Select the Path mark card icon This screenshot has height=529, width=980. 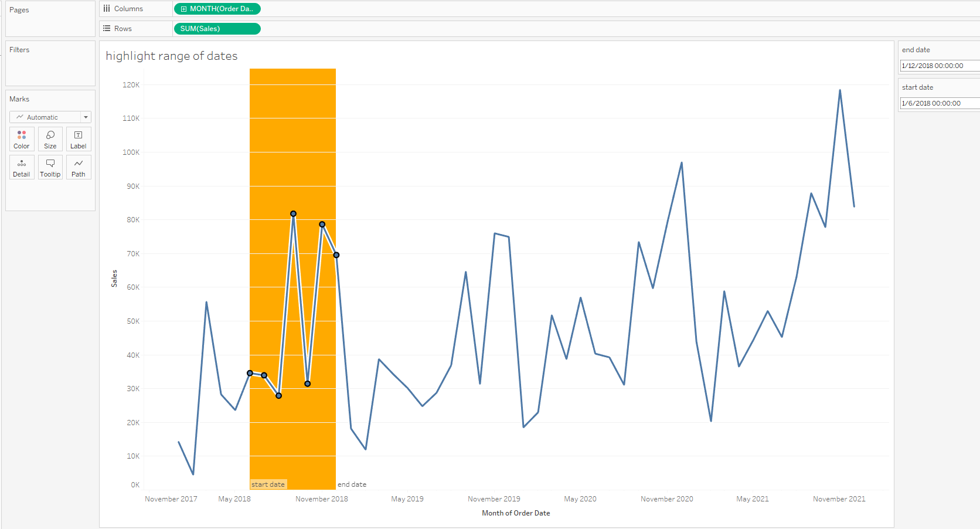click(78, 167)
